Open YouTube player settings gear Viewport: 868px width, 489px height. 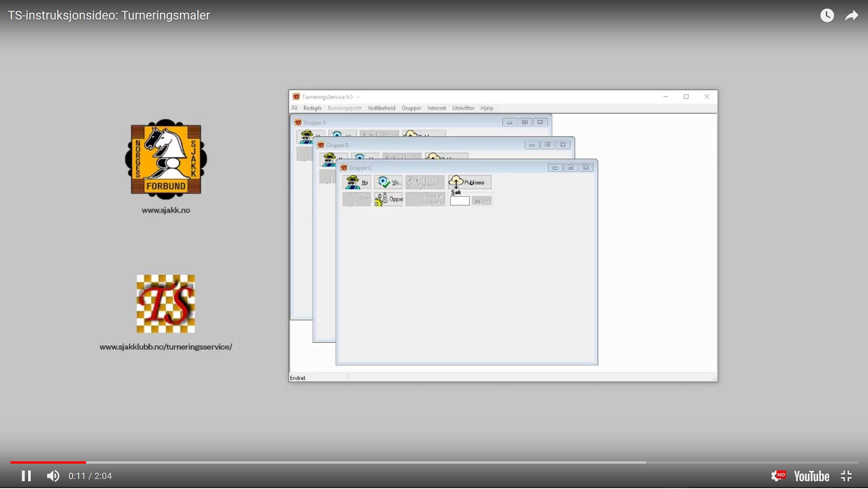pyautogui.click(x=778, y=476)
